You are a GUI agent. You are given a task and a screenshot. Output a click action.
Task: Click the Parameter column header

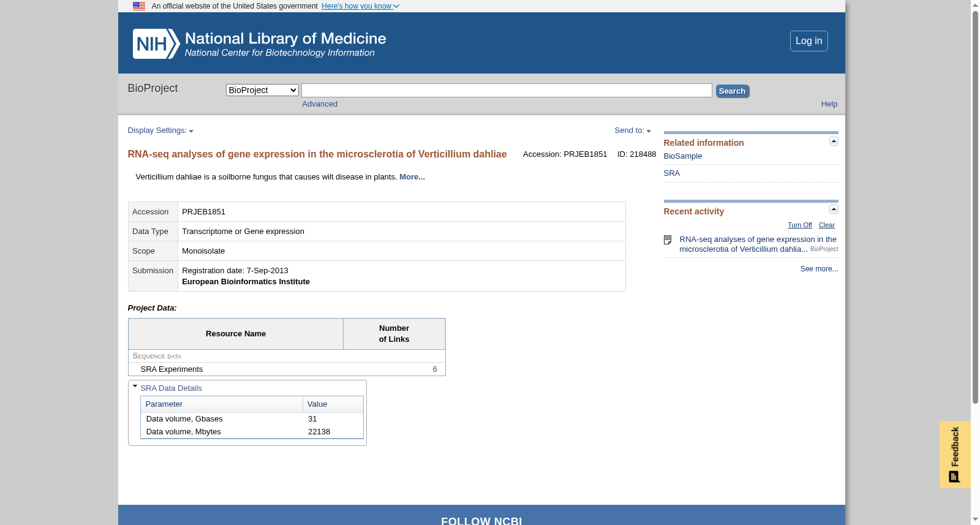[222, 404]
